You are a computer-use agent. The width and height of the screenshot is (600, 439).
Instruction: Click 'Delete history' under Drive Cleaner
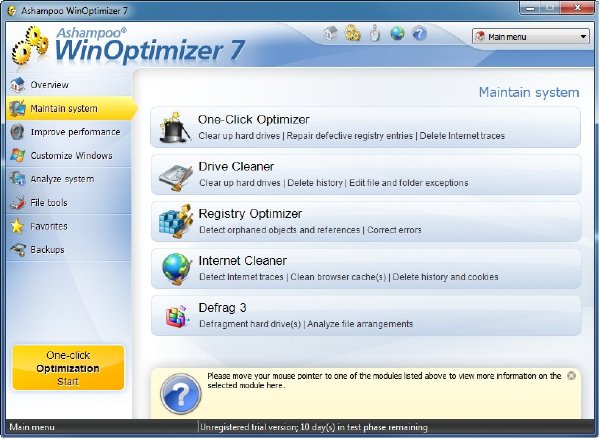click(x=315, y=183)
